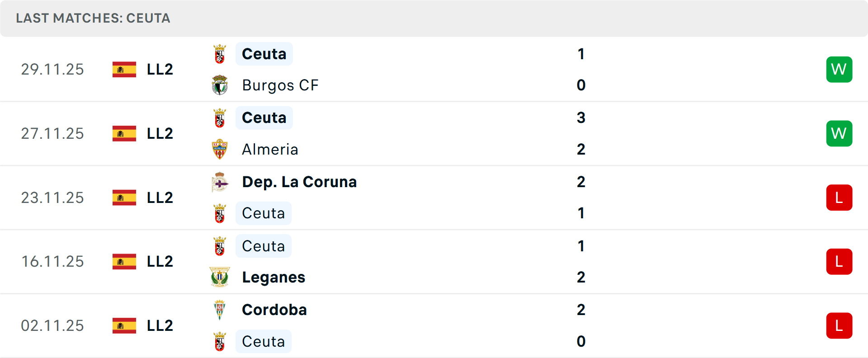The image size is (868, 358).
Task: Open the Burgos CF team link
Action: pos(280,85)
